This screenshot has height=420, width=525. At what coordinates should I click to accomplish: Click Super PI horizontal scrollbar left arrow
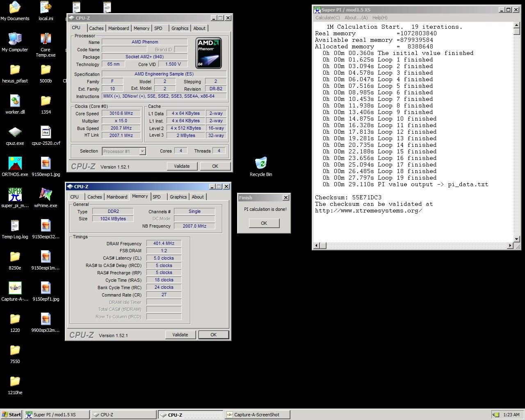tap(317, 246)
